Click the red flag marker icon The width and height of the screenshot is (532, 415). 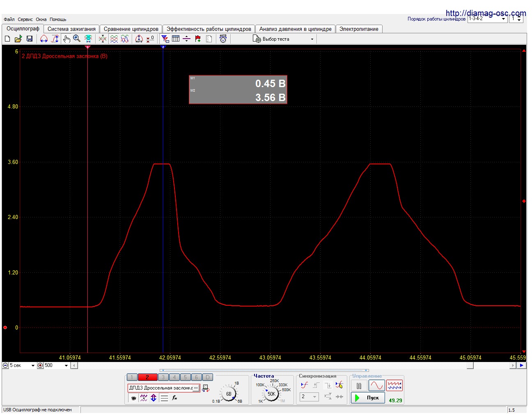tap(198, 39)
